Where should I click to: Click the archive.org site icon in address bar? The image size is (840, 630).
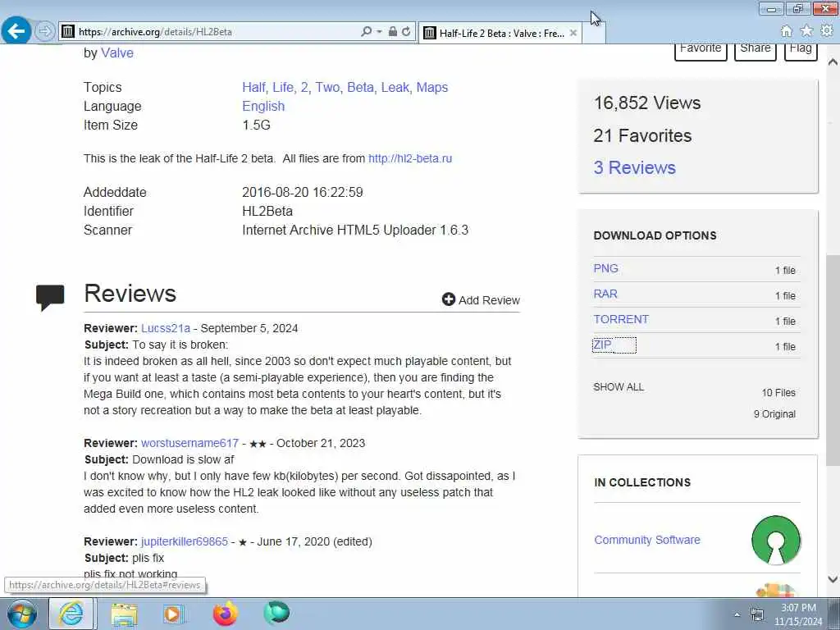(x=67, y=32)
